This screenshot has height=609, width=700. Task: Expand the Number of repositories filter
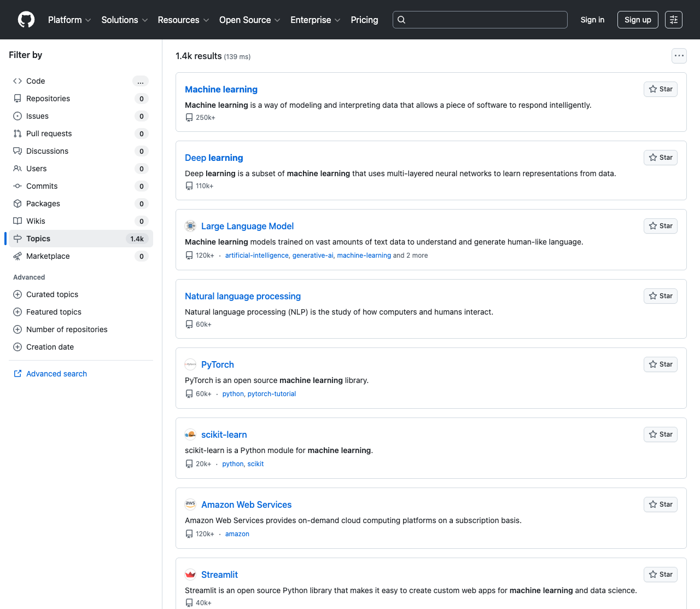pyautogui.click(x=81, y=329)
